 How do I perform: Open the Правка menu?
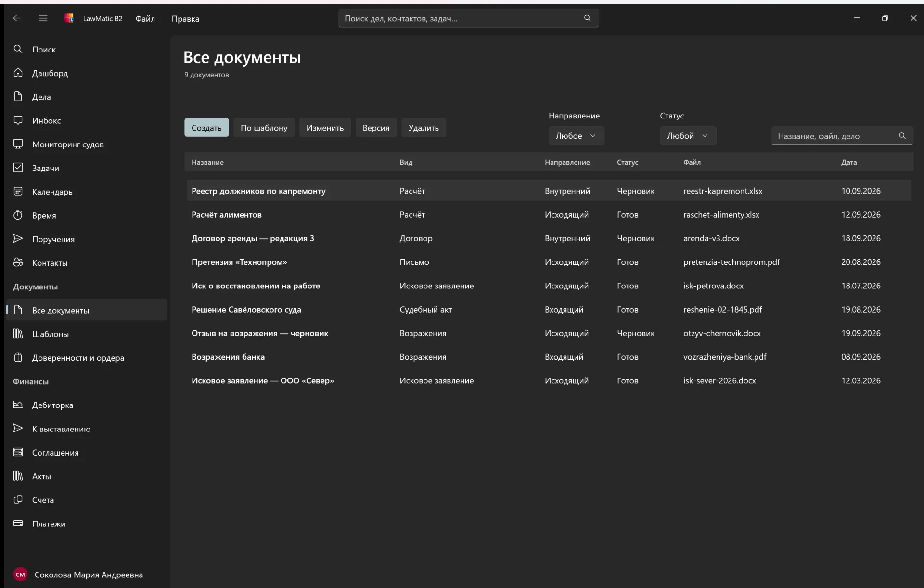pyautogui.click(x=185, y=18)
